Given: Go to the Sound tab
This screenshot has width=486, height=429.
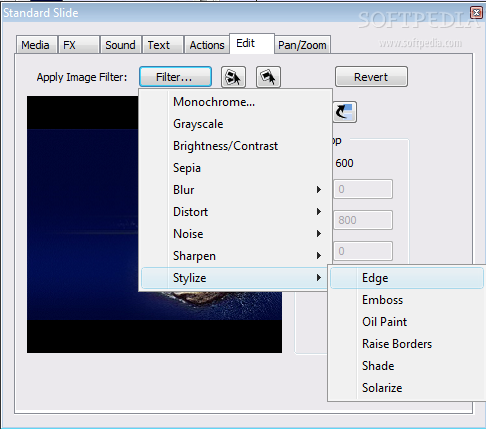Looking at the screenshot, I should pyautogui.click(x=121, y=45).
